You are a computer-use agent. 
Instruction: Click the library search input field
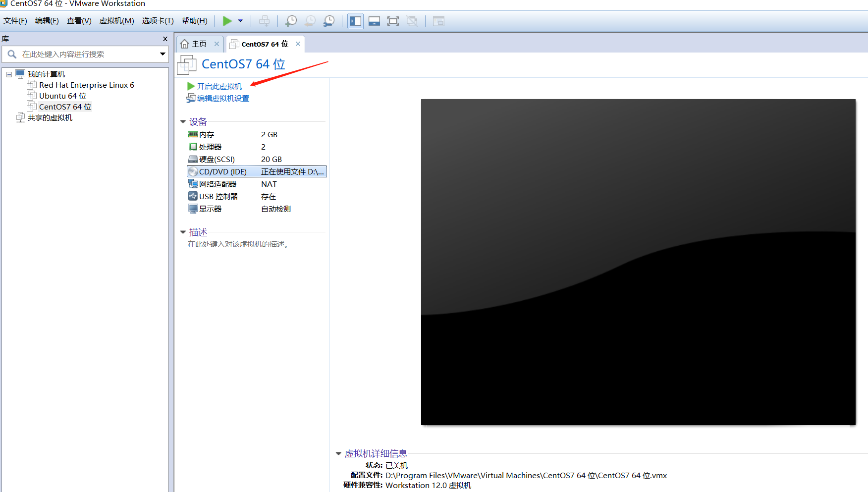point(85,54)
